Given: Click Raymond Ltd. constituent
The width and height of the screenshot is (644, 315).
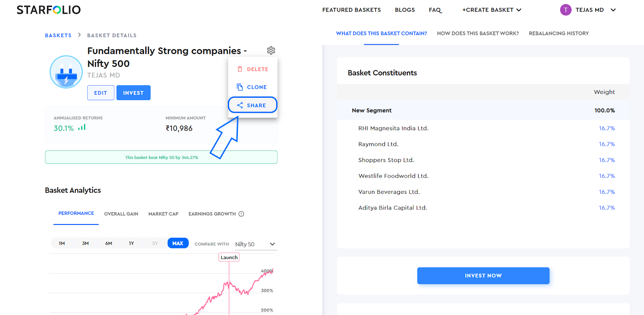Looking at the screenshot, I should [378, 144].
